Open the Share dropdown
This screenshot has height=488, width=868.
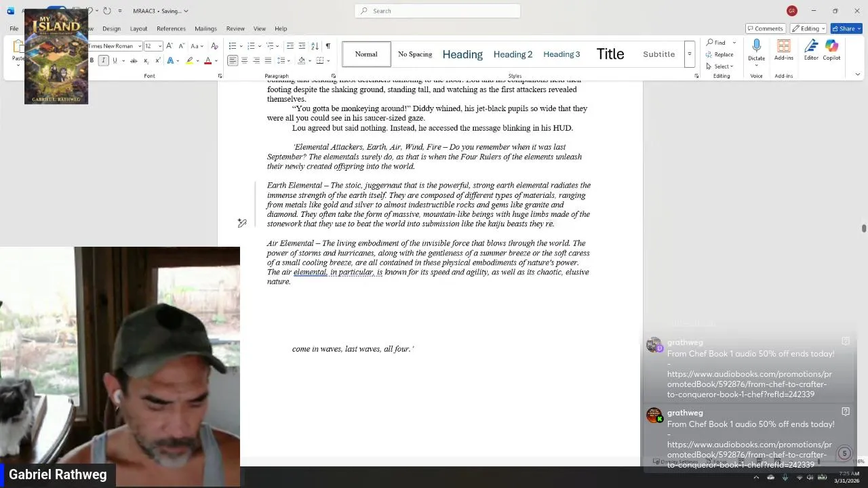point(847,28)
